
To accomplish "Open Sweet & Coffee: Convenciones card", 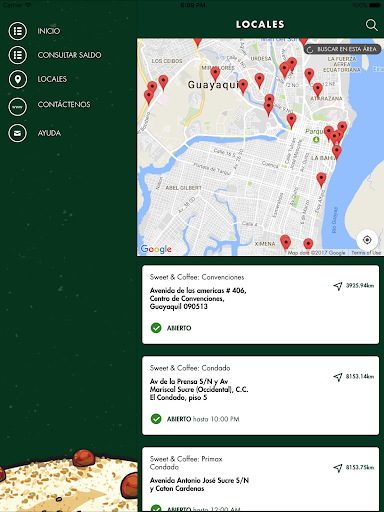I will (260, 304).
